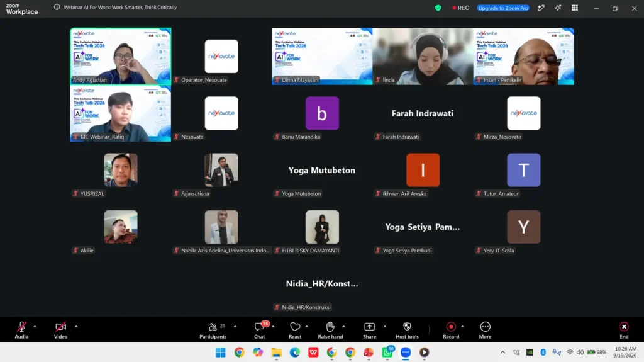Click Banu Marandika's purple b avatar
The height and width of the screenshot is (362, 644).
[322, 113]
